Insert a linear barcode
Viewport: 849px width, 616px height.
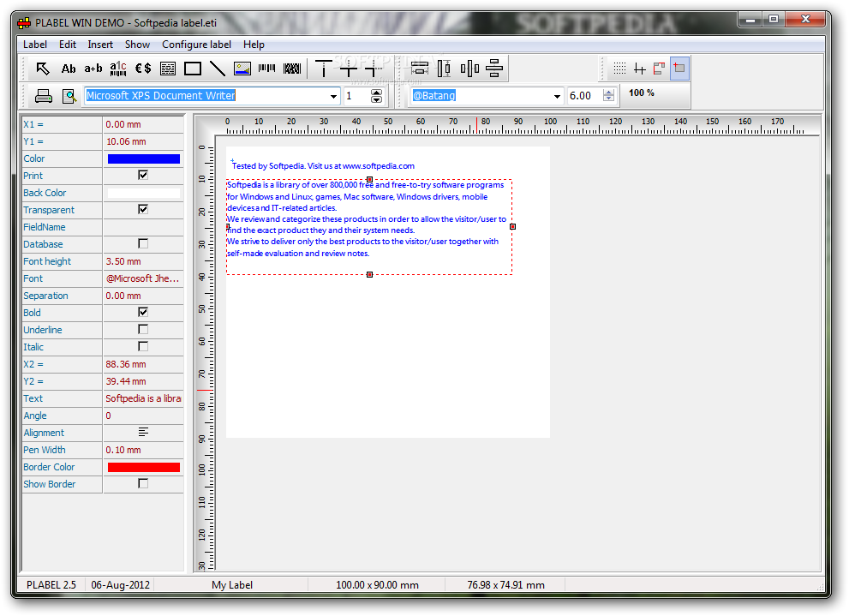pyautogui.click(x=267, y=69)
